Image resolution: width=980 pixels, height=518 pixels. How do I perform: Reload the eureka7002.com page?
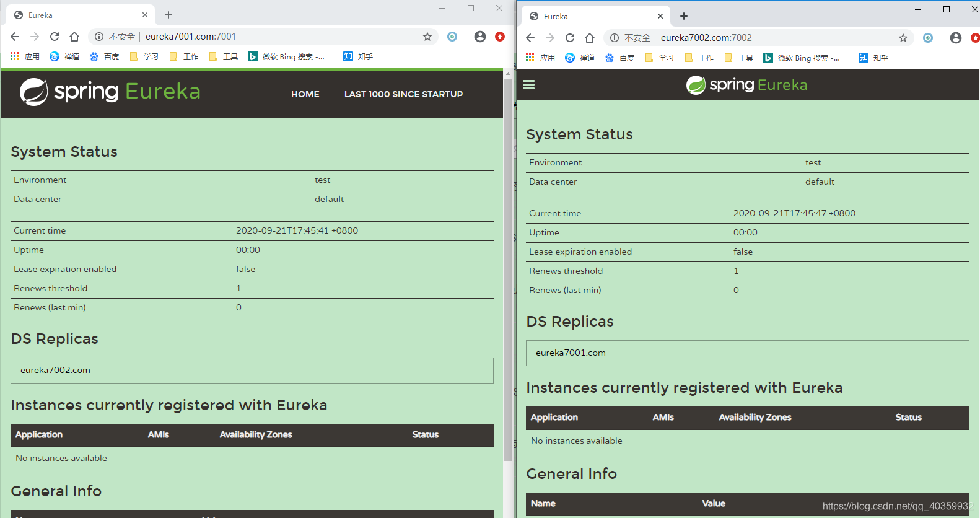click(570, 38)
